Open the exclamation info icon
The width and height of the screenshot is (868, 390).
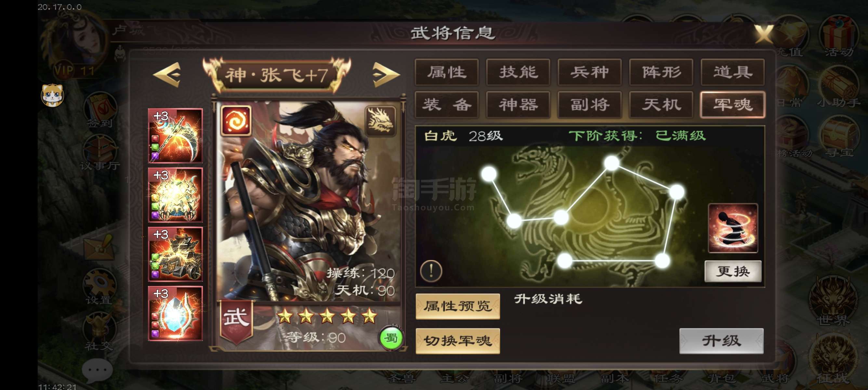431,271
